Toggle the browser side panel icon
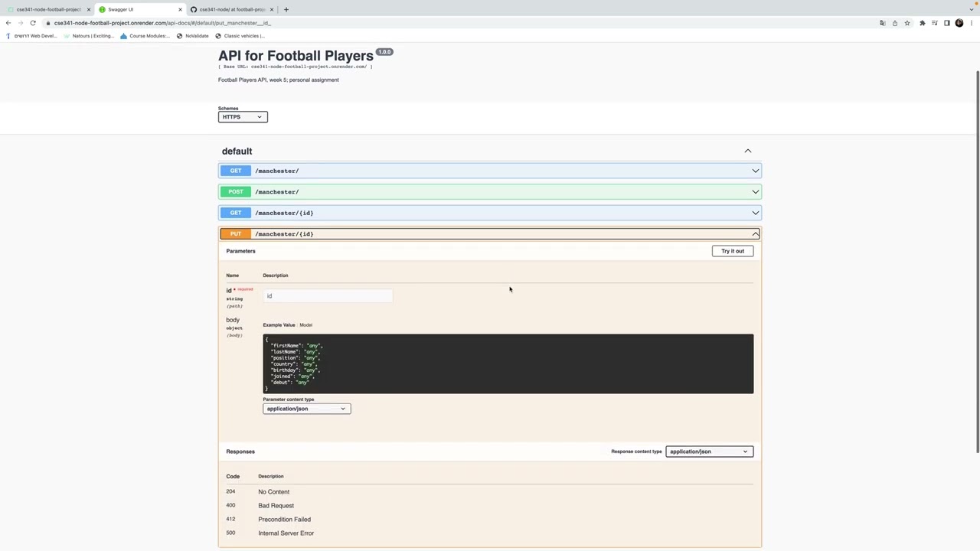The width and height of the screenshot is (980, 551). coord(947,23)
